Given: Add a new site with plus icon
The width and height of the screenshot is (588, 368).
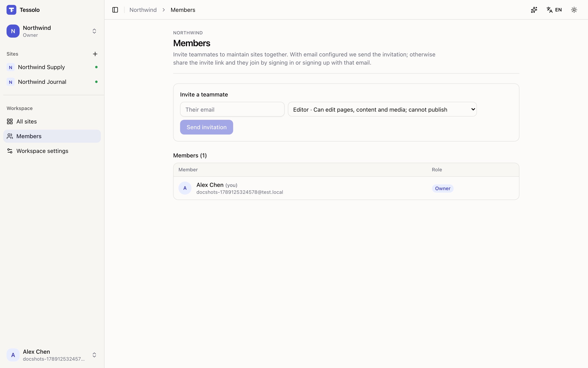Looking at the screenshot, I should click(95, 54).
